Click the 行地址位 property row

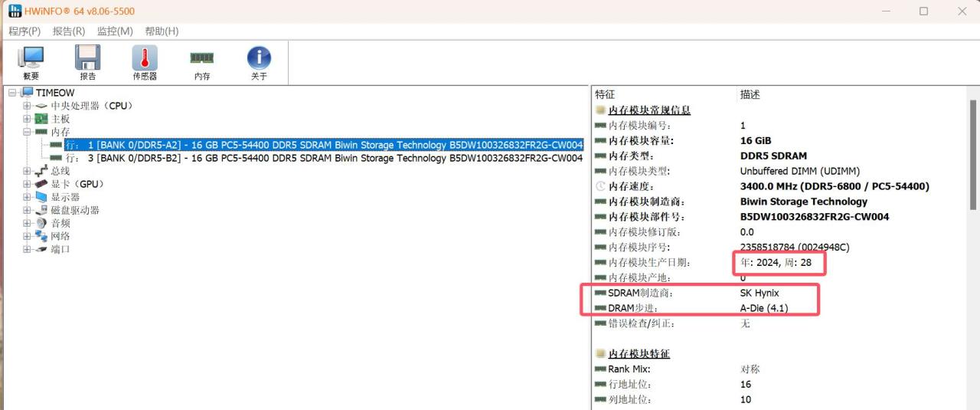pyautogui.click(x=781, y=384)
